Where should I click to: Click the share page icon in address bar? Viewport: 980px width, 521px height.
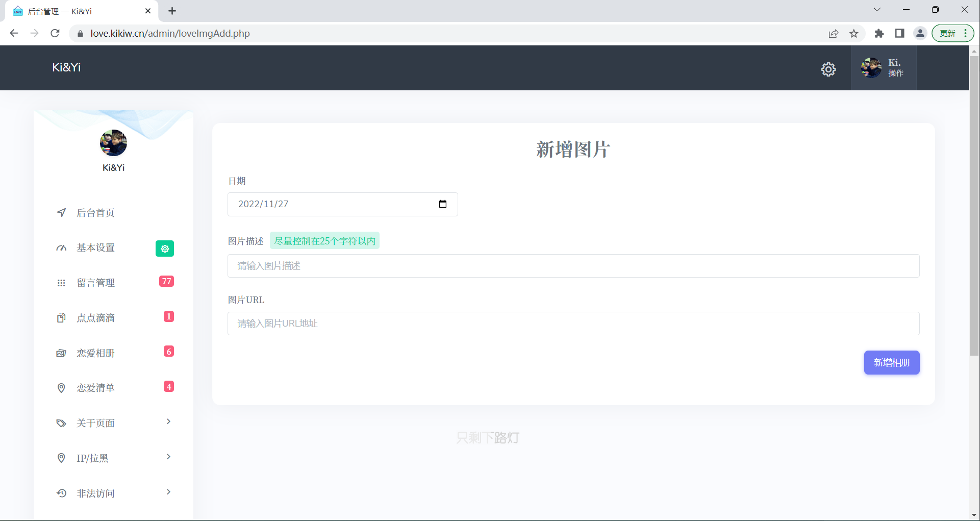tap(833, 34)
